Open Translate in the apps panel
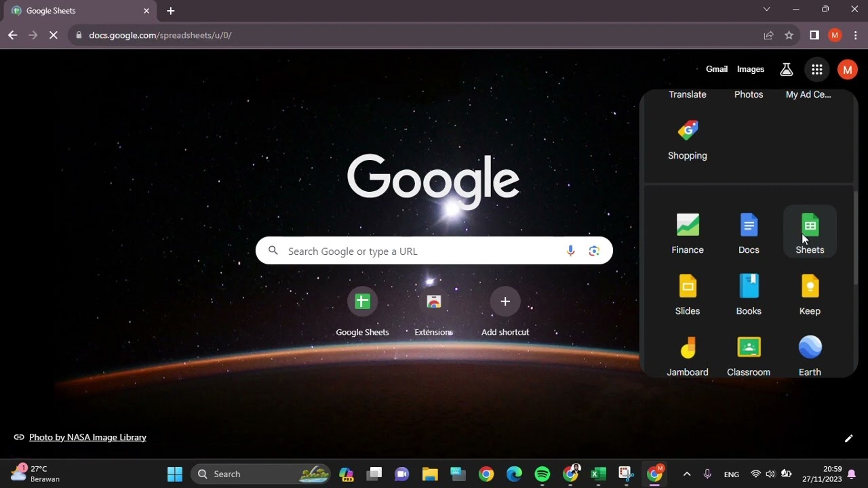Screen dimensions: 868x488 tap(688, 94)
